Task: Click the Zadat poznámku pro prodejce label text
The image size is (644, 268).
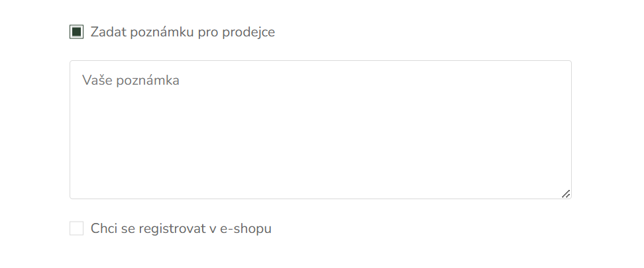Action: click(183, 32)
